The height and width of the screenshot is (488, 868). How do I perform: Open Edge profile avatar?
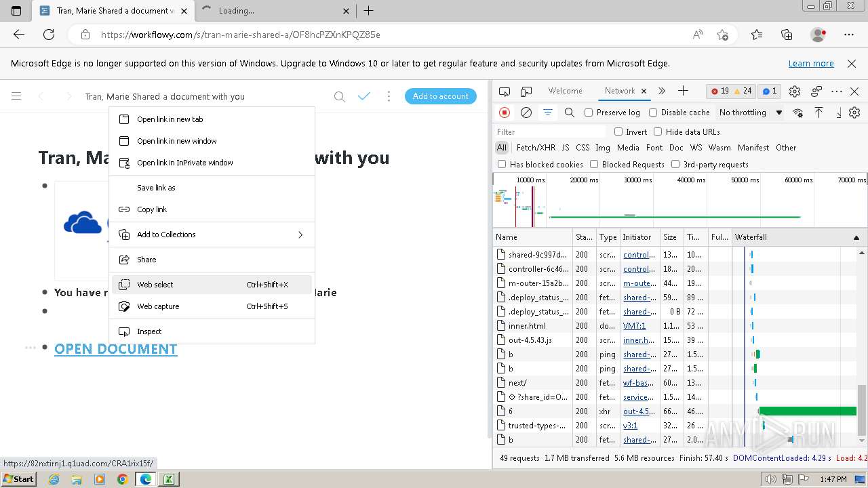point(818,35)
